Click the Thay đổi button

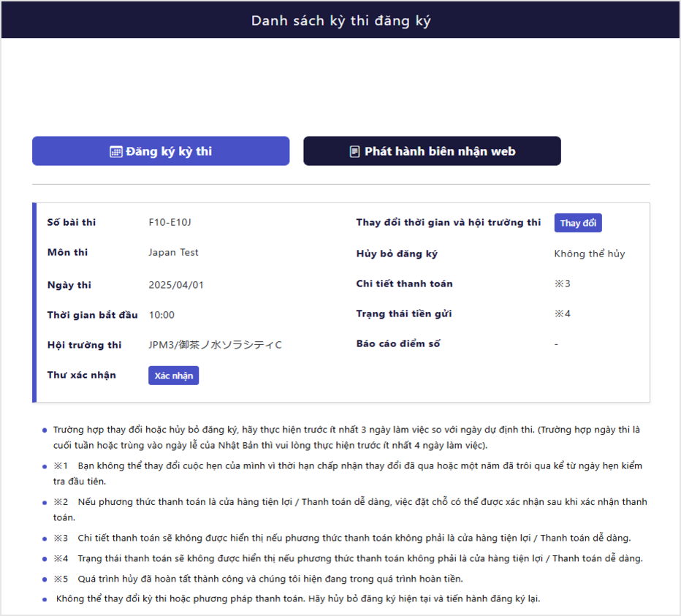[578, 223]
